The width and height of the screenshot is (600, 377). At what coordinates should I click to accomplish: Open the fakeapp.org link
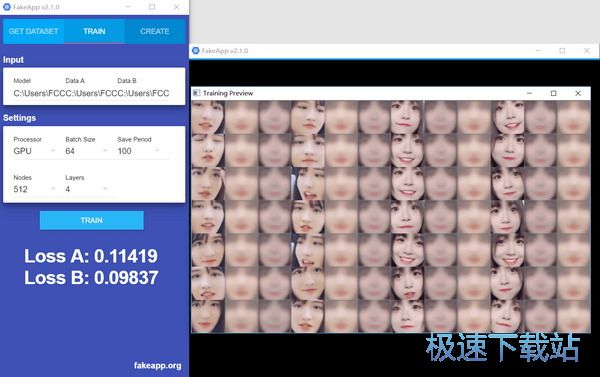tap(157, 366)
